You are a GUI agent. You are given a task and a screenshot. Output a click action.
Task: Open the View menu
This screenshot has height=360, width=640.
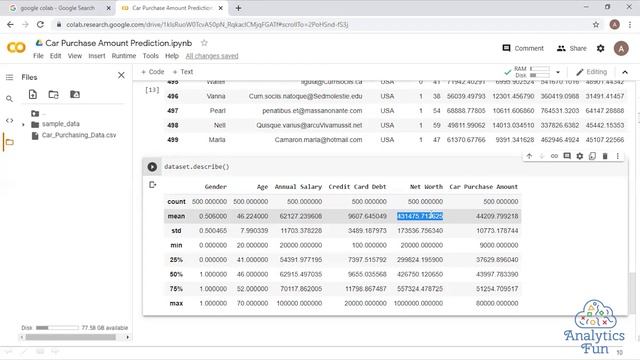pyautogui.click(x=75, y=56)
